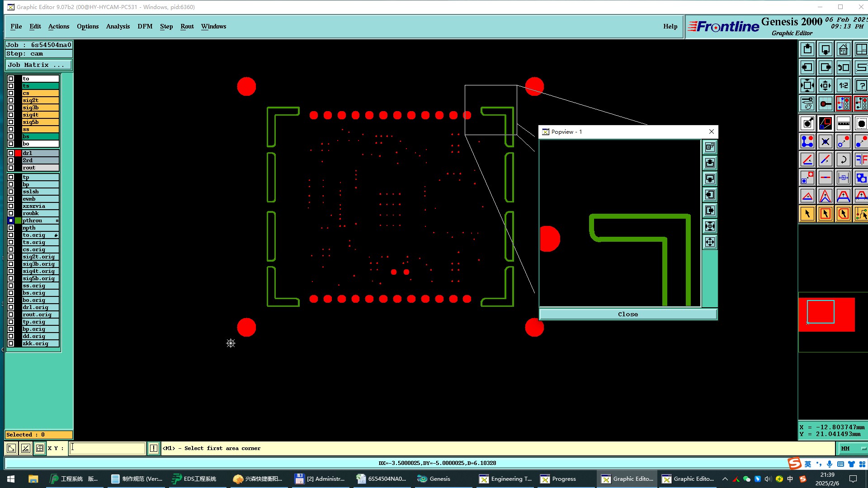This screenshot has height=488, width=868.
Task: Toggle the pthrou layer checkbox
Action: pyautogui.click(x=11, y=221)
